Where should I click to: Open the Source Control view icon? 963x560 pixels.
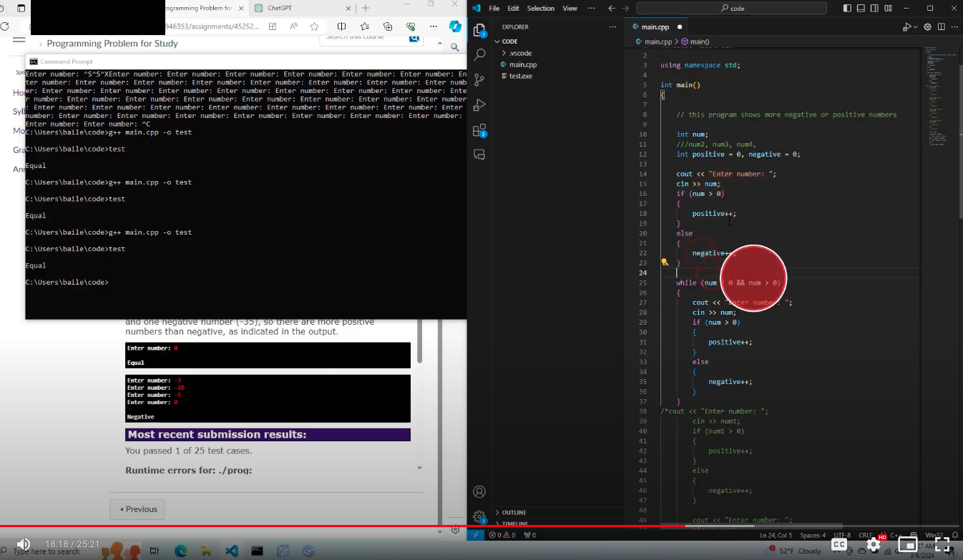[x=479, y=79]
